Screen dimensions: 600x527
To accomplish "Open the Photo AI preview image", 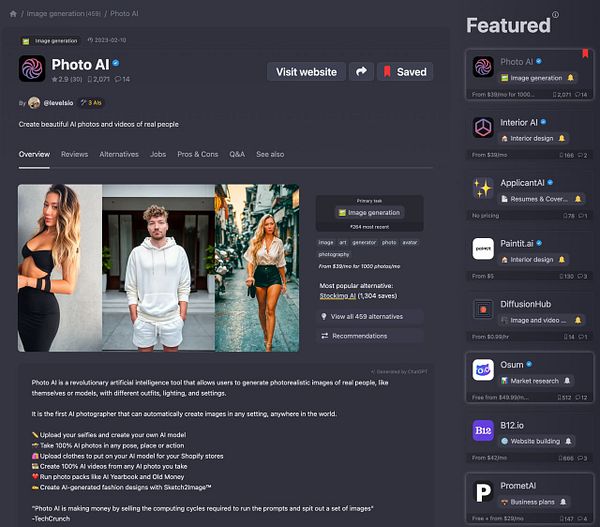I will coord(158,268).
